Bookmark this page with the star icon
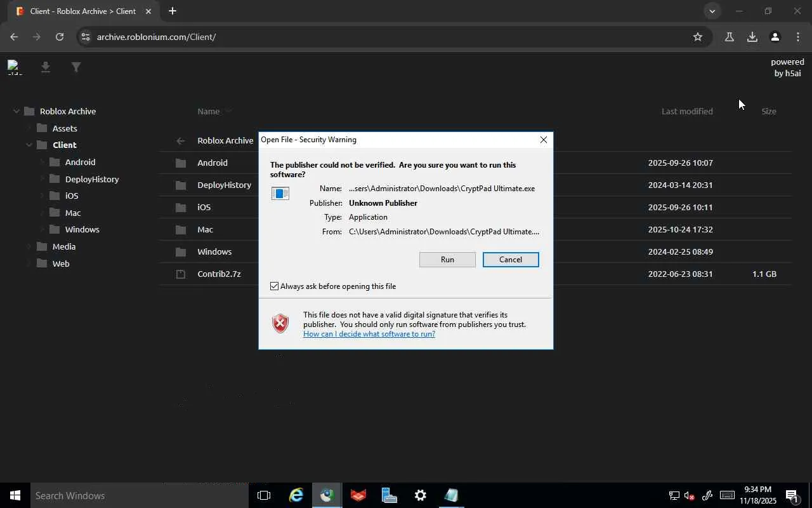812x508 pixels. (698, 37)
